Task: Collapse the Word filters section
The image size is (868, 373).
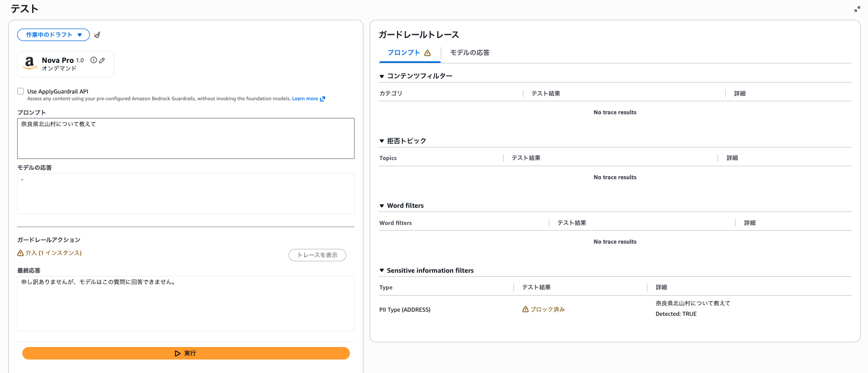Action: pos(382,206)
